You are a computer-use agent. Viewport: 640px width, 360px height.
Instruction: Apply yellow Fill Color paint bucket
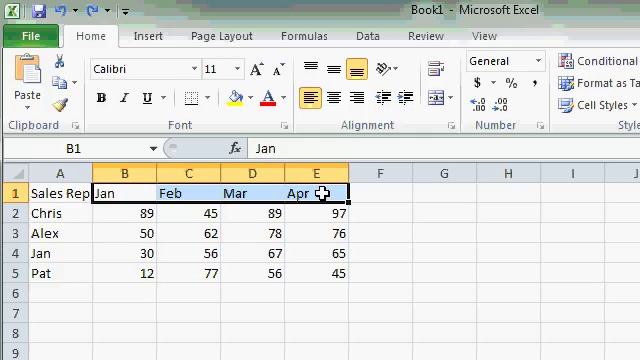tap(235, 98)
